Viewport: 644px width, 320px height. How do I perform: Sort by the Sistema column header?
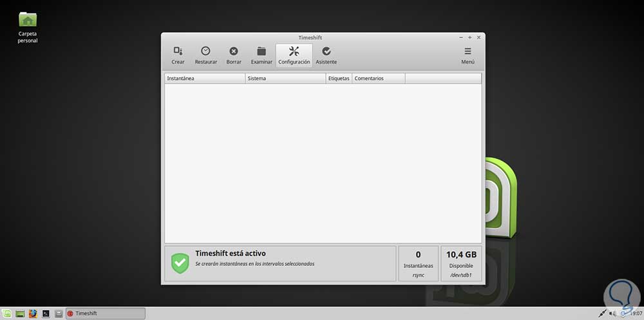(285, 79)
